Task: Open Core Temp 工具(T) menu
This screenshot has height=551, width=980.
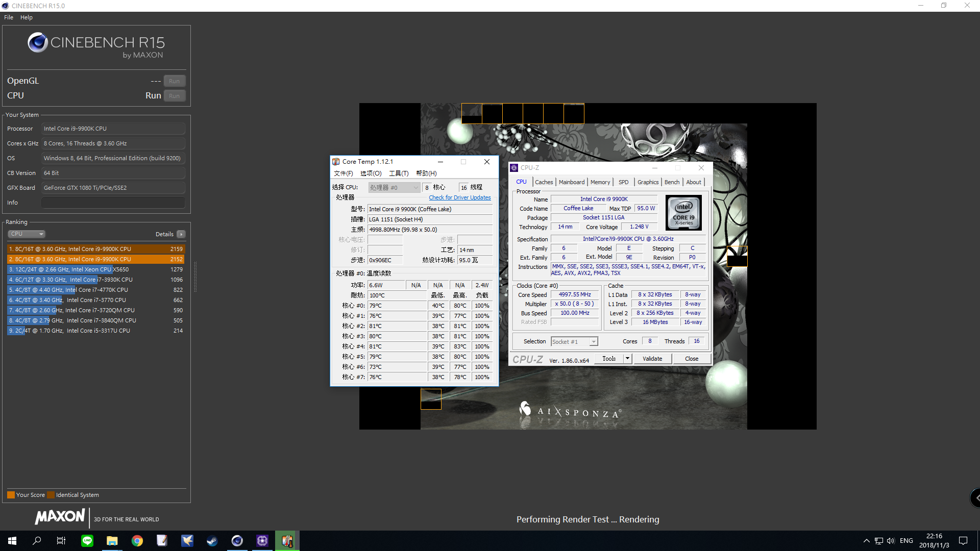Action: [x=399, y=173]
